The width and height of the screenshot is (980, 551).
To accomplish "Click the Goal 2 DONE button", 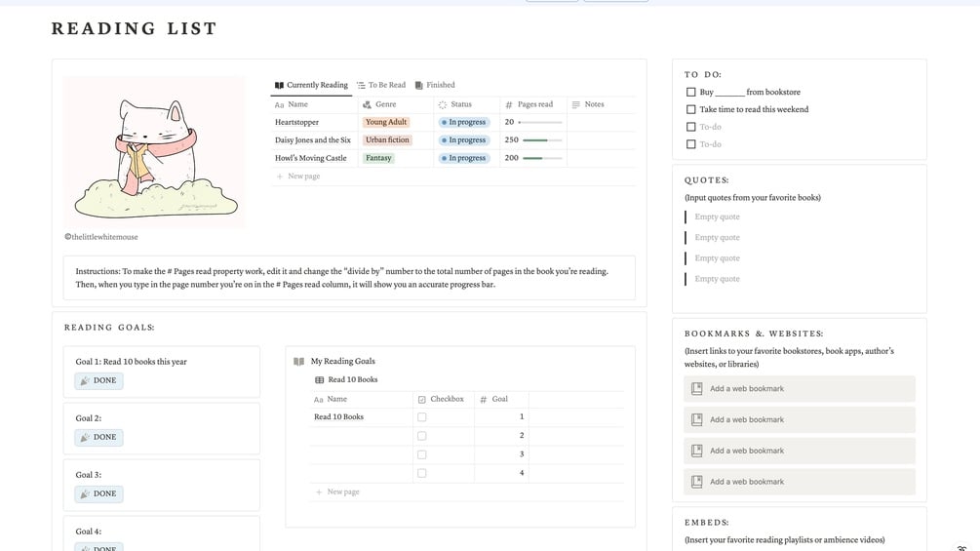I will click(x=98, y=437).
